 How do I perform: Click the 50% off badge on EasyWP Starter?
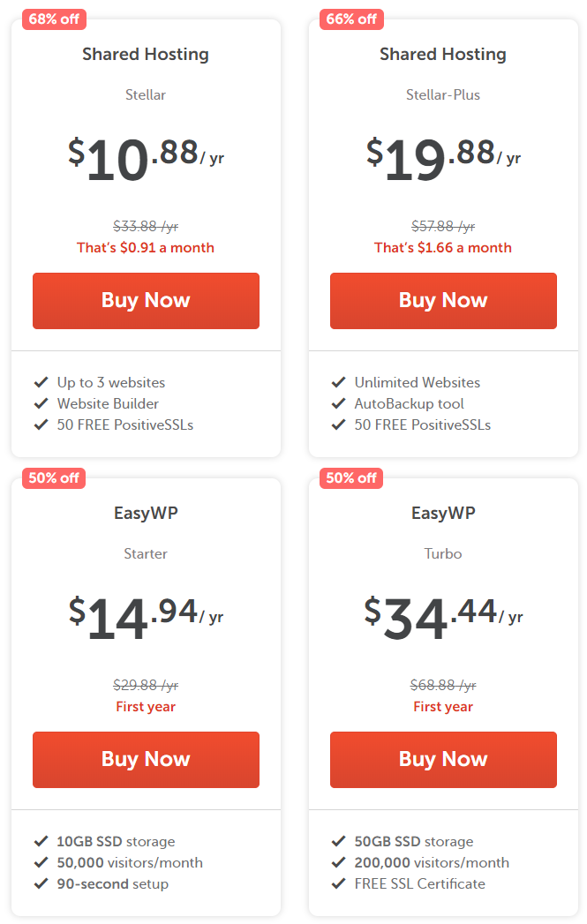54,478
